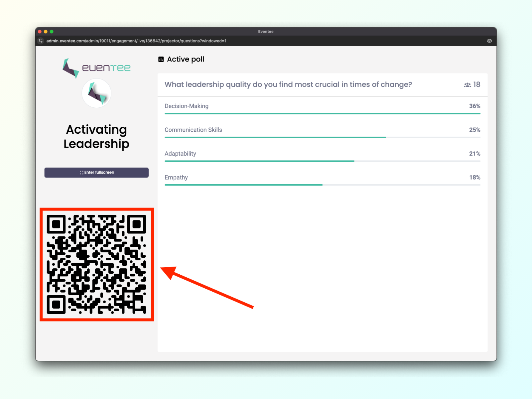
Task: Click the participants icon beside 18
Action: pos(467,85)
